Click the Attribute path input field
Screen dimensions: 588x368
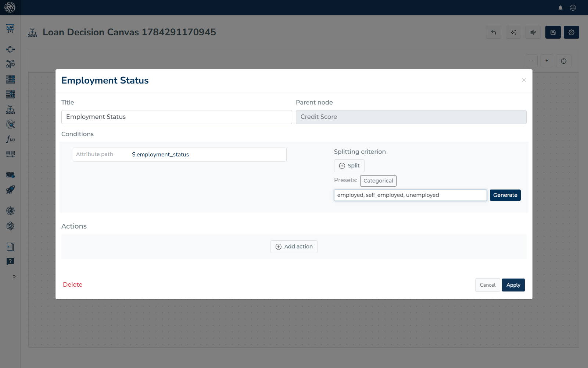coord(180,155)
